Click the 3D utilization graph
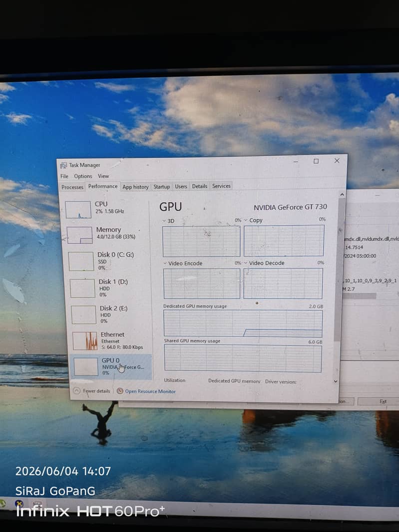The width and height of the screenshot is (399, 532). (x=201, y=241)
